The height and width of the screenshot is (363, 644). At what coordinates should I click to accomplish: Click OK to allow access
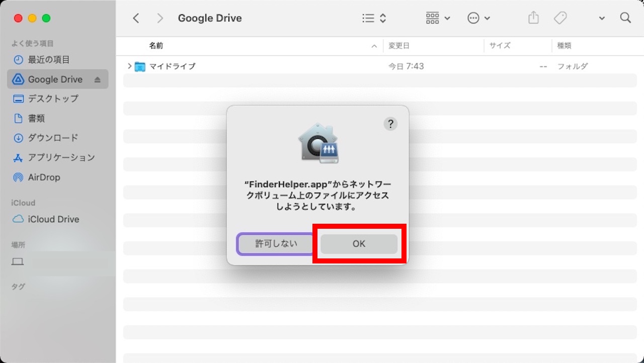tap(359, 244)
